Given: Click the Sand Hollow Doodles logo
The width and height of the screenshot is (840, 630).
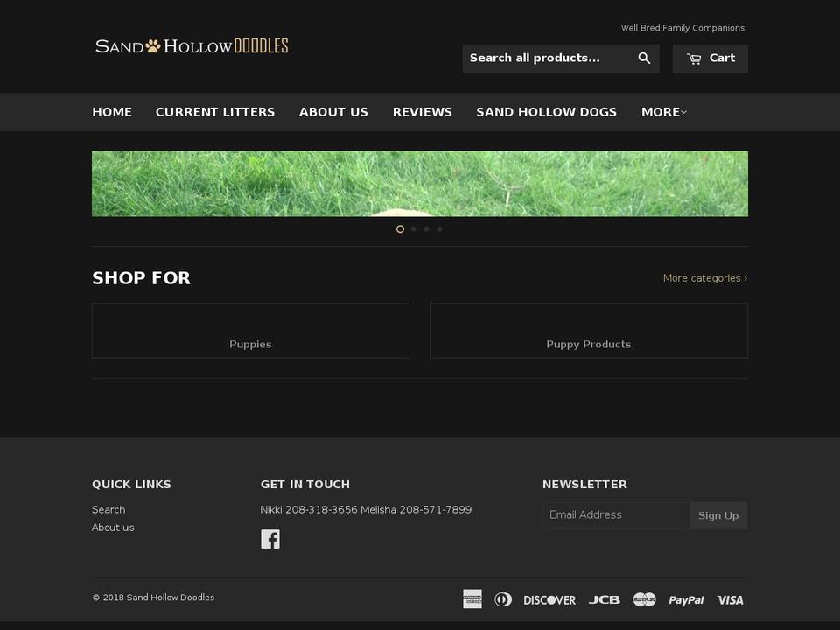Looking at the screenshot, I should pyautogui.click(x=192, y=46).
